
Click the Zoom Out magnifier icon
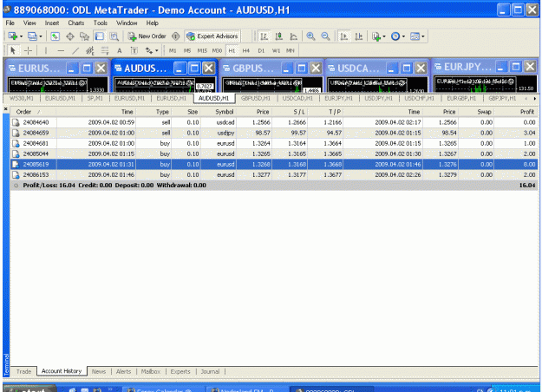(325, 36)
